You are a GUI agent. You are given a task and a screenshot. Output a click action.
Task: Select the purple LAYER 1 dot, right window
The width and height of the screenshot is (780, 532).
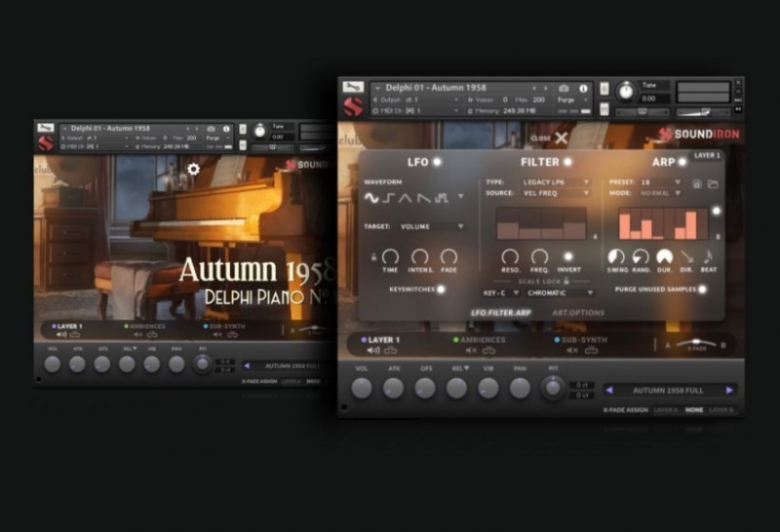pyautogui.click(x=364, y=340)
